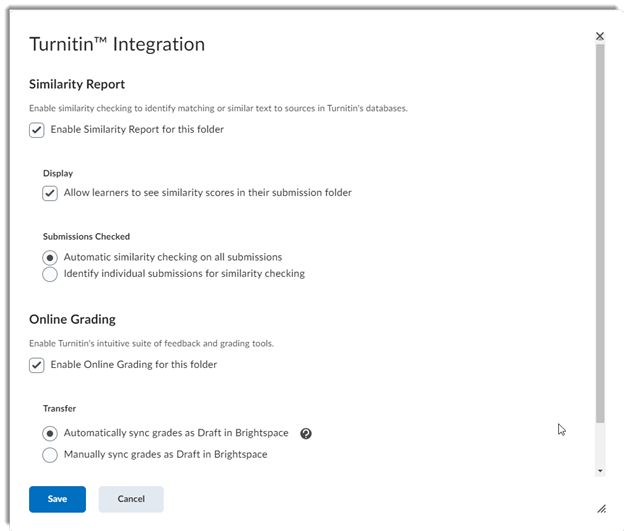
Task: Click the dialog resize handle in corner
Action: 601,508
